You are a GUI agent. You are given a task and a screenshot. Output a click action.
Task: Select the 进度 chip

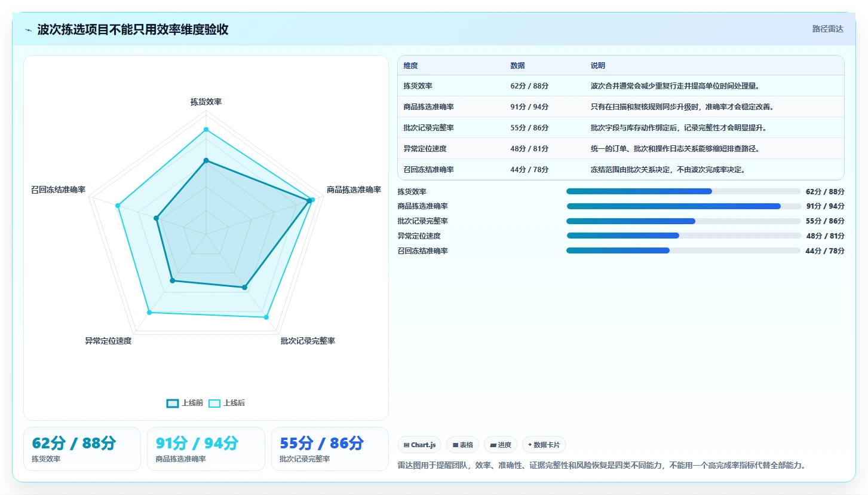[501, 445]
